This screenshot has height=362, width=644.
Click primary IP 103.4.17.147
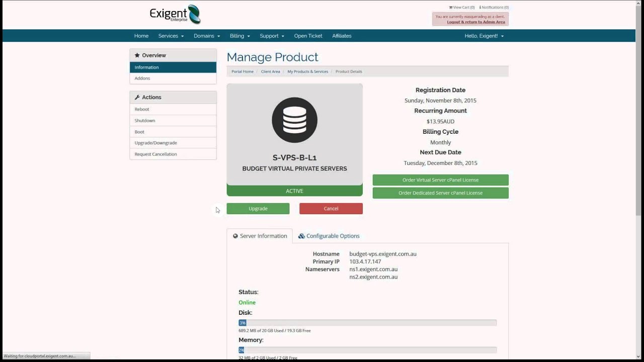click(365, 261)
